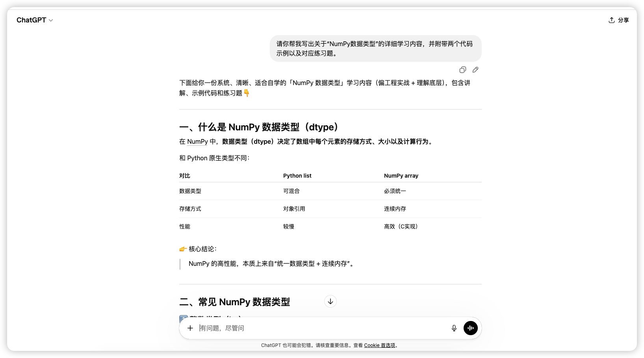Click the user prompt message bubble

(375, 48)
